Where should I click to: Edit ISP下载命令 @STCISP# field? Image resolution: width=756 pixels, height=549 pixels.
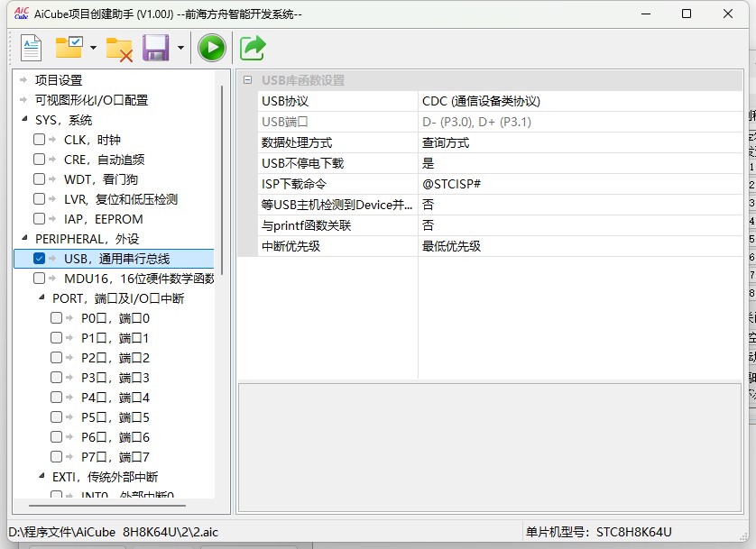tap(580, 184)
